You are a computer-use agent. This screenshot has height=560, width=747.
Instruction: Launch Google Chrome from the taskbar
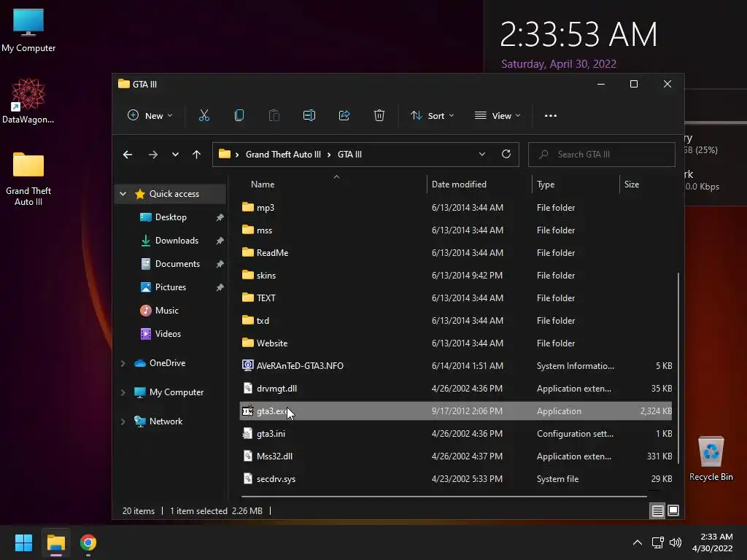pos(88,542)
